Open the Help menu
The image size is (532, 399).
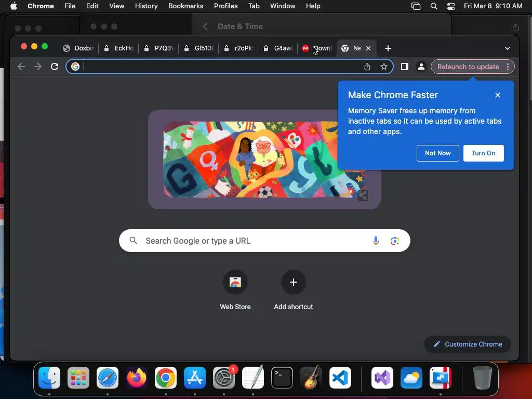click(313, 6)
